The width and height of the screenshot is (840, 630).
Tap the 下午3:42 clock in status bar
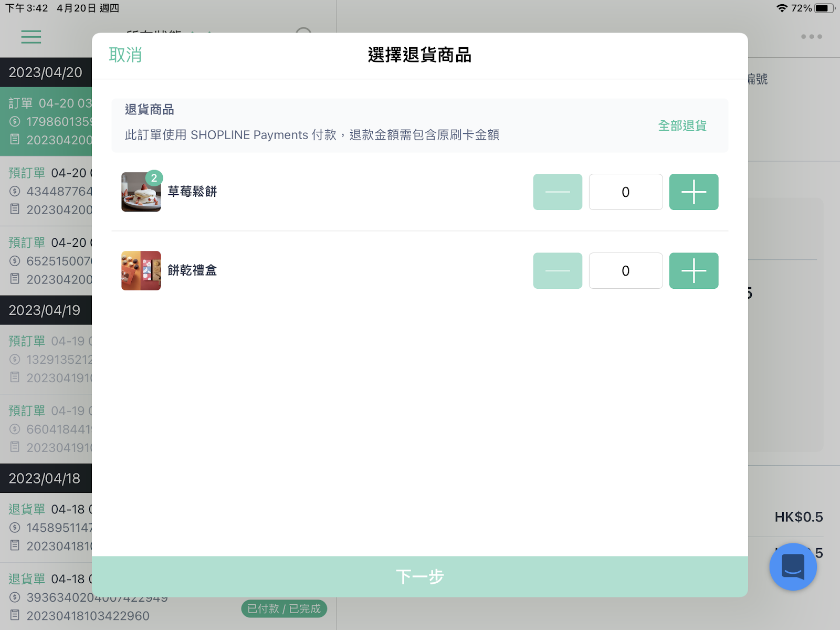(27, 8)
